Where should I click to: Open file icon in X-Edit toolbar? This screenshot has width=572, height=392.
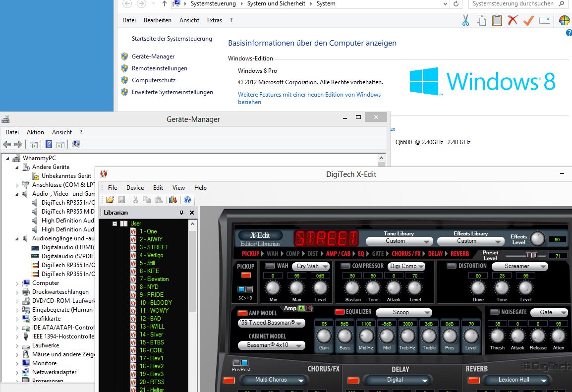[x=110, y=199]
